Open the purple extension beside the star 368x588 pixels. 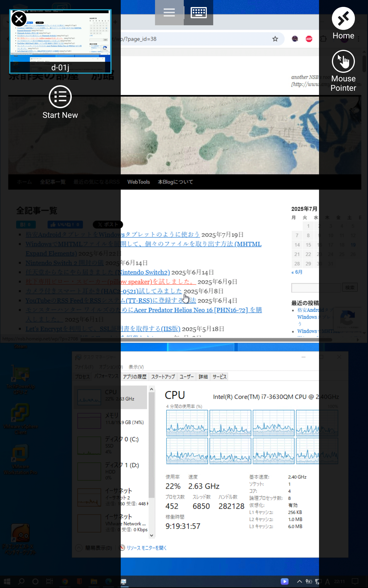295,39
